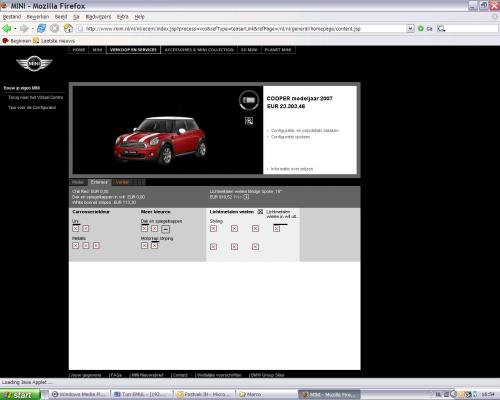Screen dimensions: 500x400
Task: Open the Beginnen bookmark
Action: 17,41
